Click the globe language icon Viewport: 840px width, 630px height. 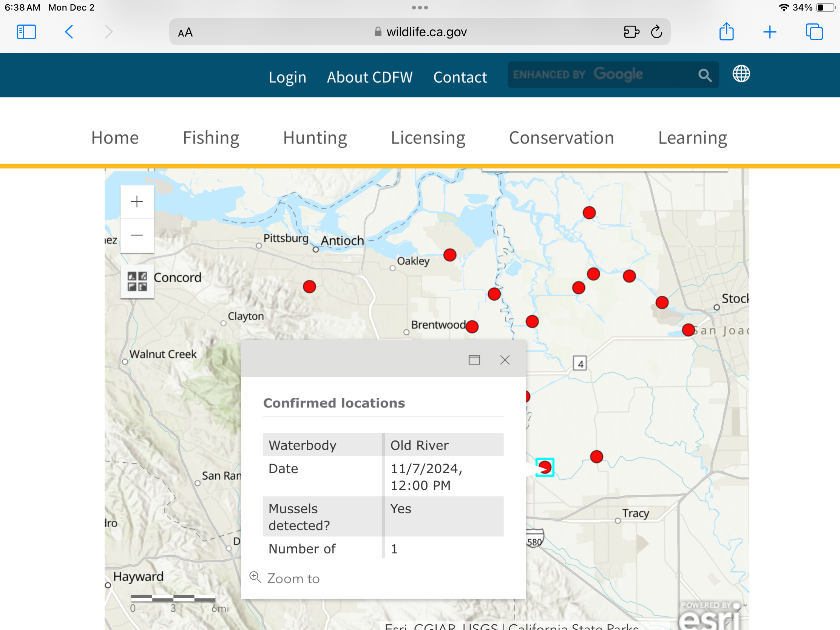coord(741,74)
